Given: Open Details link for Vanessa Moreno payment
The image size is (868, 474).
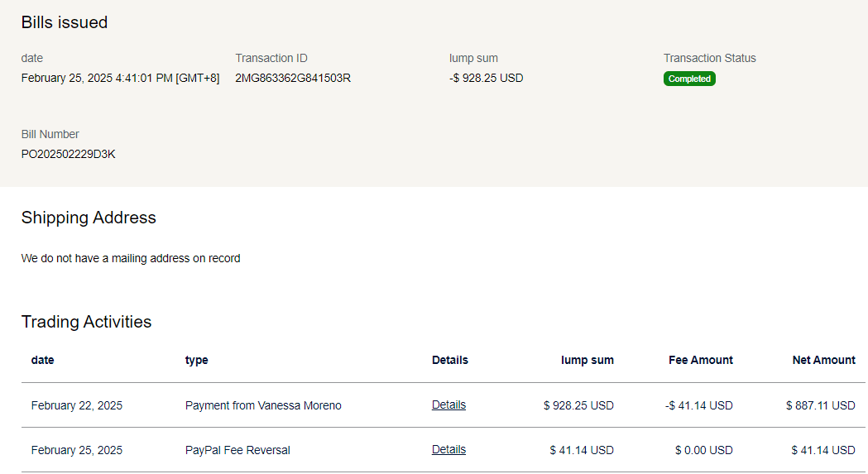Looking at the screenshot, I should (x=448, y=405).
